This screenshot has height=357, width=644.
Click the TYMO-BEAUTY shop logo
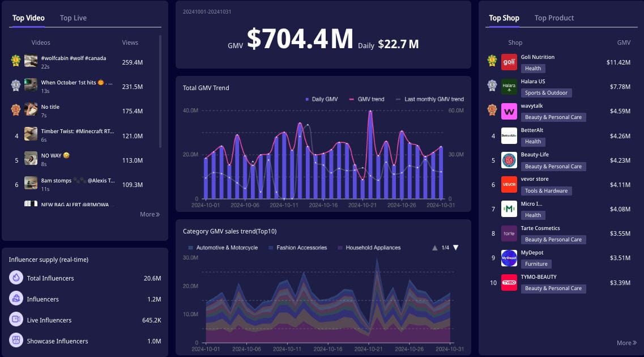point(509,282)
